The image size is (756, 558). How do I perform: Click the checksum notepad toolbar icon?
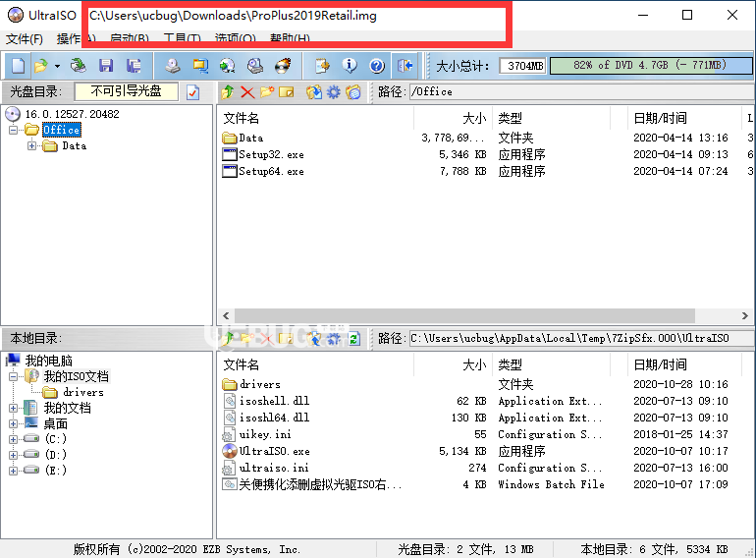322,66
